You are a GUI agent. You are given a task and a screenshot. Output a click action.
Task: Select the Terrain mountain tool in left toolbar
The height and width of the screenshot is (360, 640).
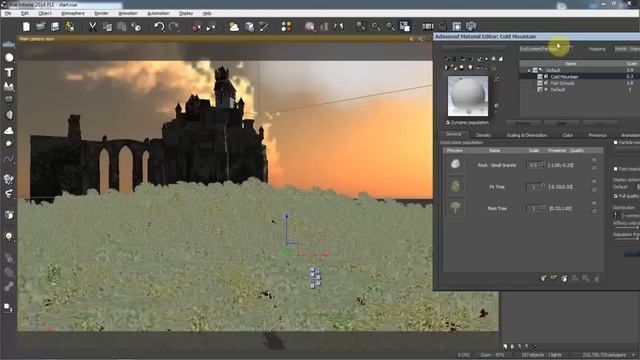(x=9, y=86)
